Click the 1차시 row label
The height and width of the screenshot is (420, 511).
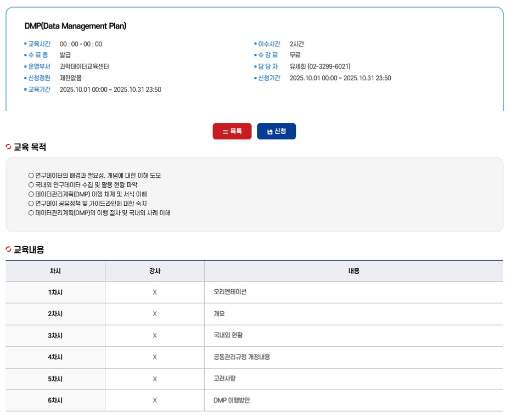click(55, 292)
